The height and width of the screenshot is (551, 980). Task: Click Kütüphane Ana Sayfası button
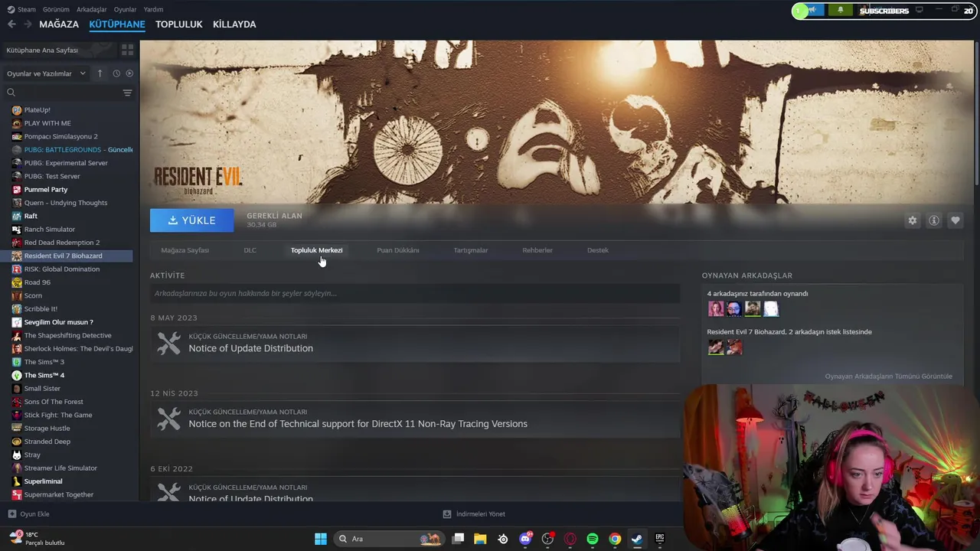60,50
